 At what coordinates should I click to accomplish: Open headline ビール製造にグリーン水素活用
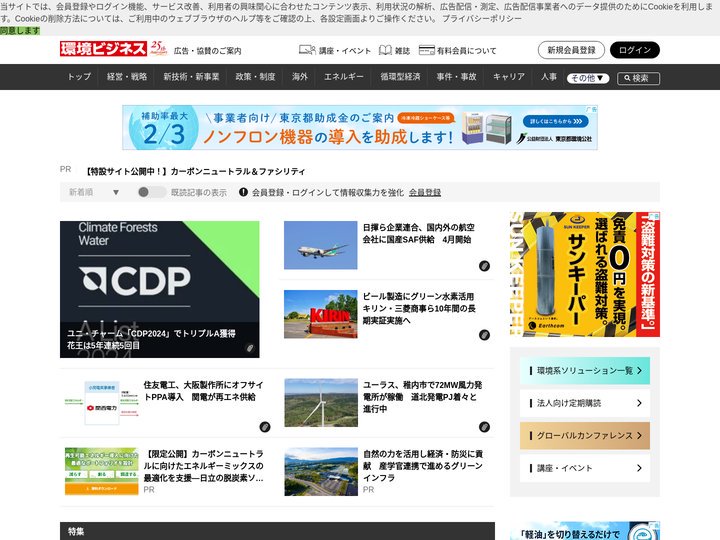419,308
